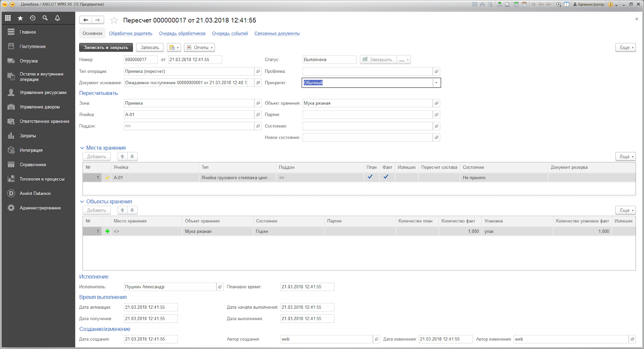Image resolution: width=644 pixels, height=349 pixels.
Task: Open the History clock icon
Action: pos(33,18)
